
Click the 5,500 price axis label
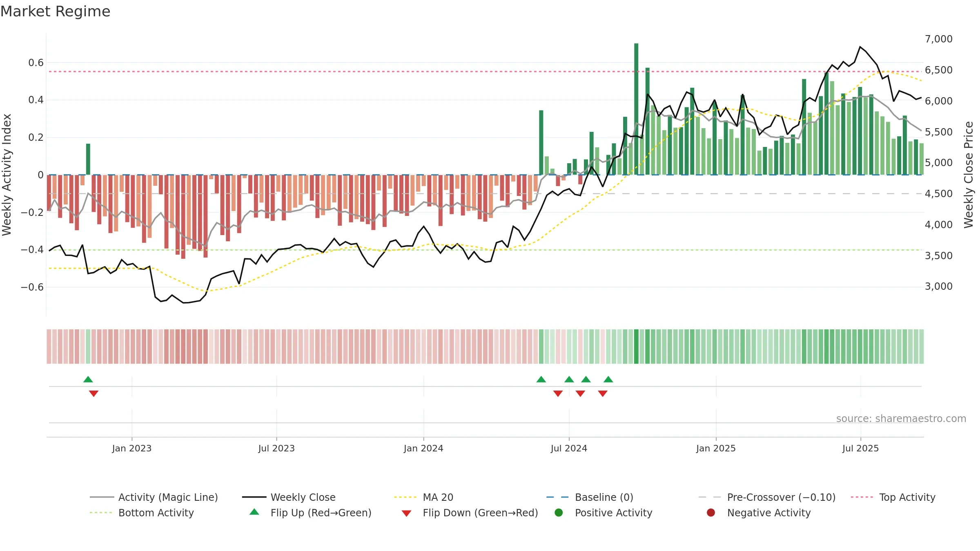(x=939, y=132)
